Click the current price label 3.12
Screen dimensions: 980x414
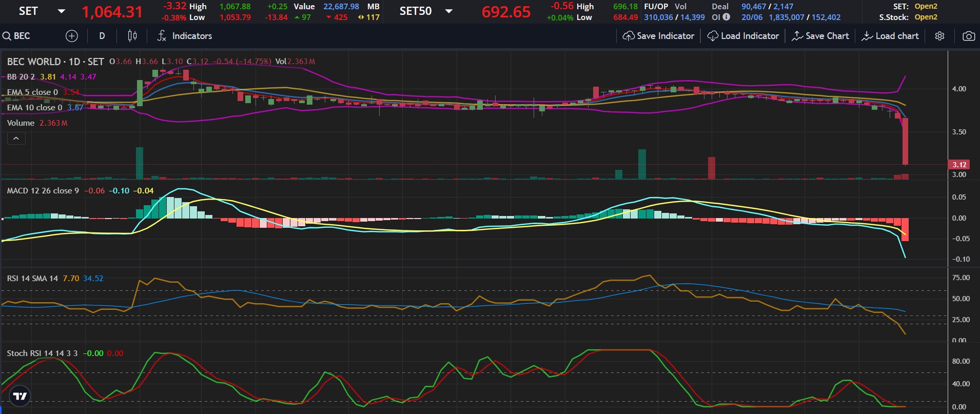pos(959,165)
